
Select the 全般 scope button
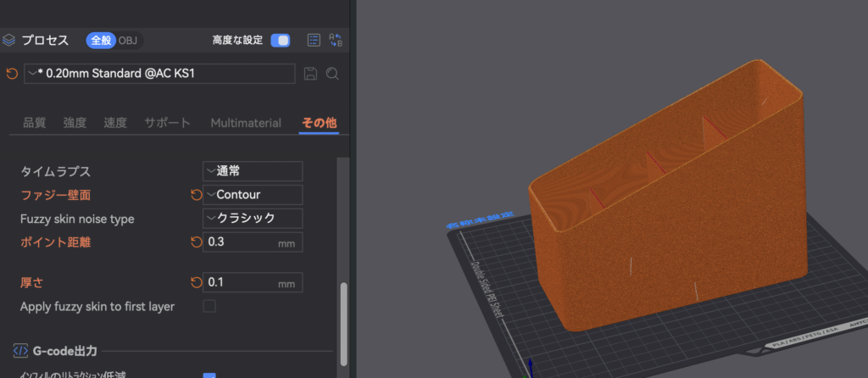coord(101,40)
